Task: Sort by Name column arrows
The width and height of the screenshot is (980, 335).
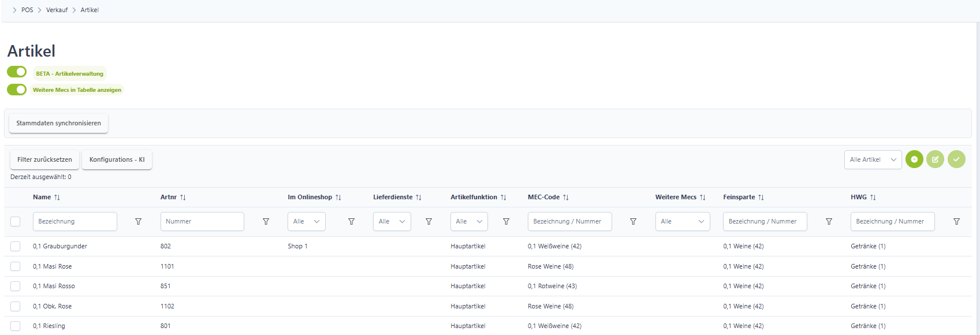Action: (x=57, y=198)
